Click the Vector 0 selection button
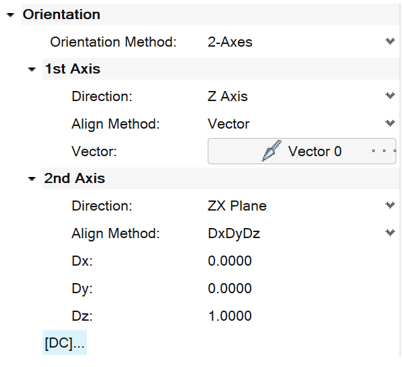The width and height of the screenshot is (403, 367). [302, 151]
